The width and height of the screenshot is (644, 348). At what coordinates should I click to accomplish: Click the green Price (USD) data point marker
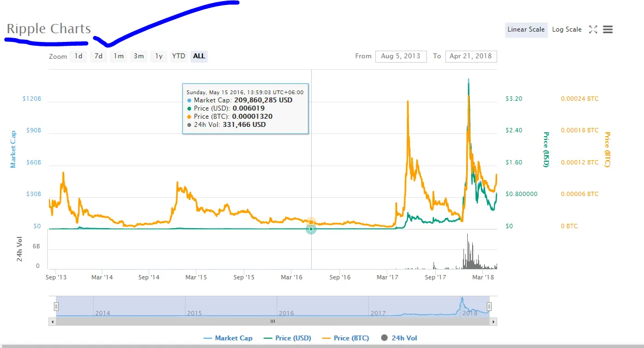point(311,229)
